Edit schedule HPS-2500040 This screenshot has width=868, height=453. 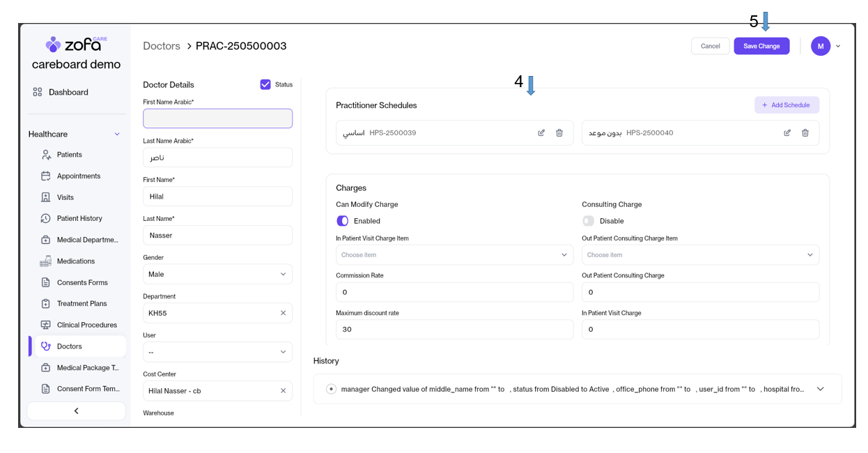[x=787, y=133]
